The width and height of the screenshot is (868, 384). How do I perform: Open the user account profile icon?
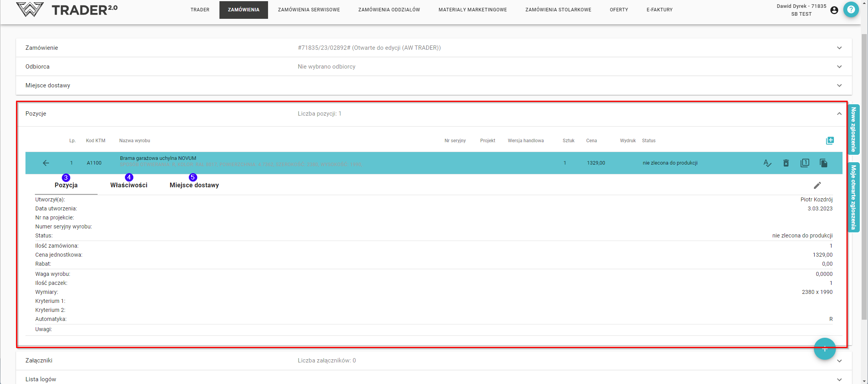(834, 10)
